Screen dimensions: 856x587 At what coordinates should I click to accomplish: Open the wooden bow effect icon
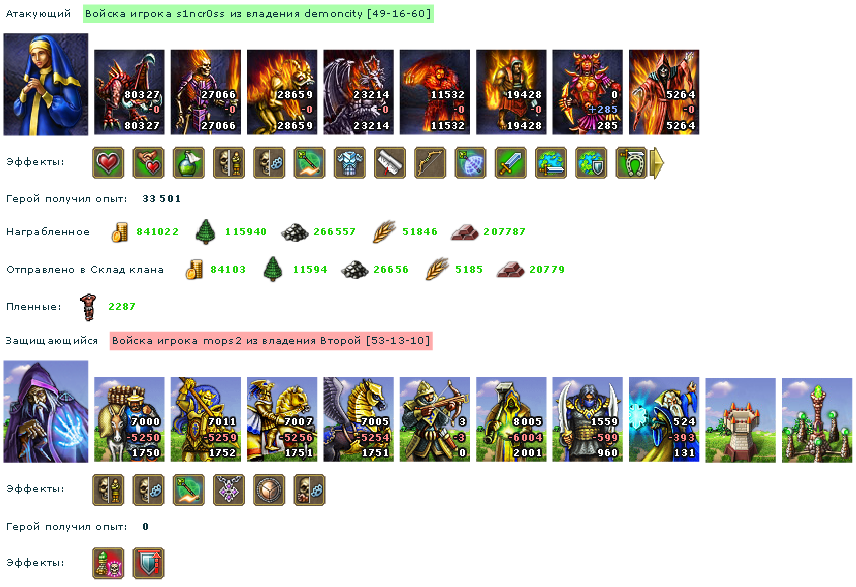tap(430, 163)
